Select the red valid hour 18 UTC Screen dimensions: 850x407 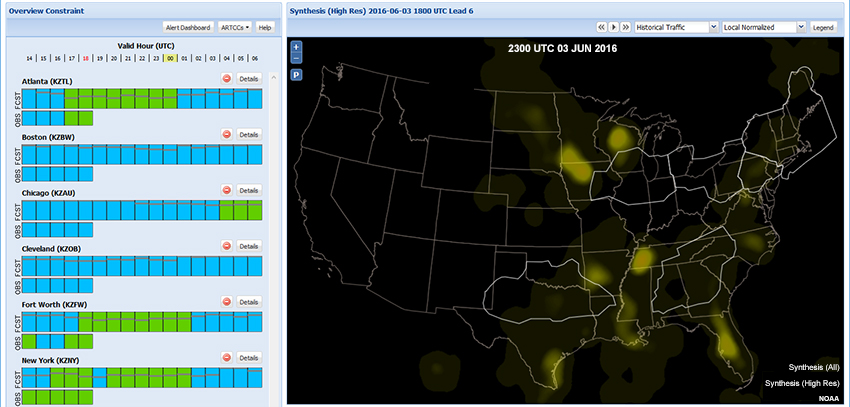click(86, 59)
